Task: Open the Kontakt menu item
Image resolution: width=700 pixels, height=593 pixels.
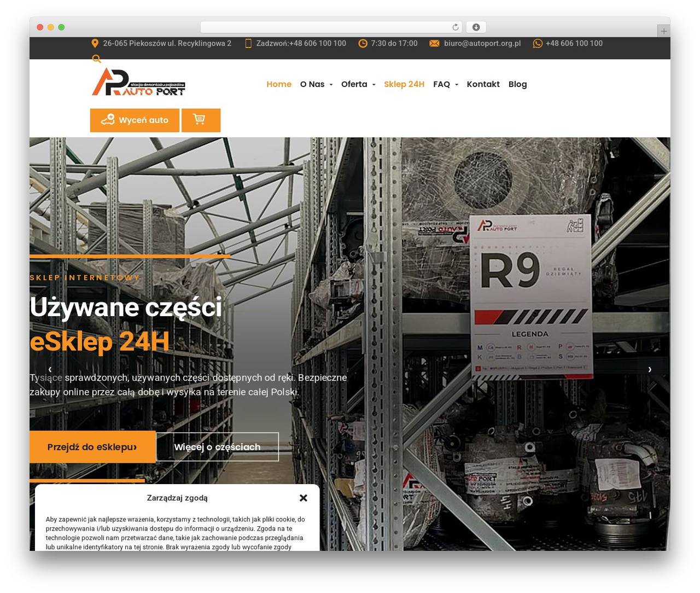Action: click(x=483, y=84)
